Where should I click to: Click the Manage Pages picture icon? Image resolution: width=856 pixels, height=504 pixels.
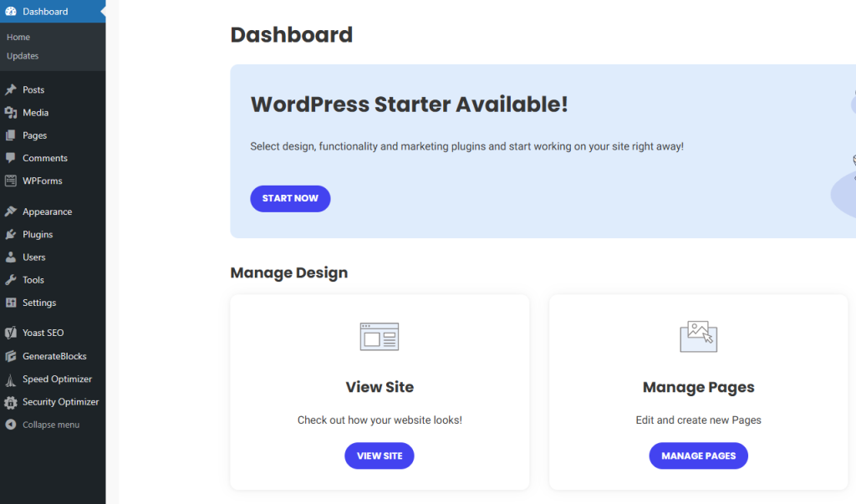[698, 336]
